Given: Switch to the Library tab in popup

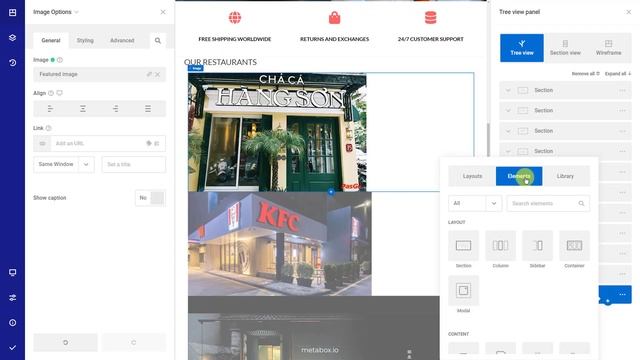Looking at the screenshot, I should pos(565,176).
